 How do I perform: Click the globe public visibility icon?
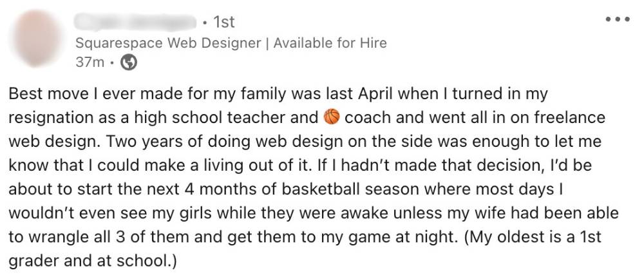coord(129,62)
